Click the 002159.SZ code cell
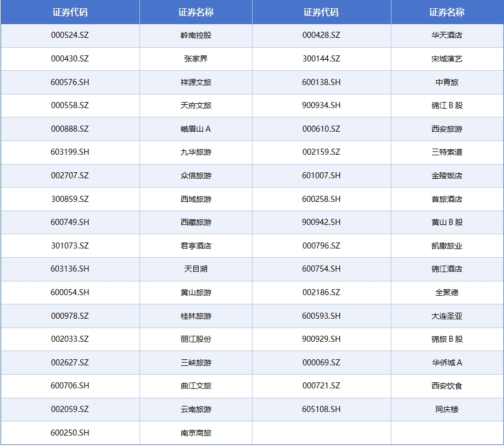 click(321, 152)
